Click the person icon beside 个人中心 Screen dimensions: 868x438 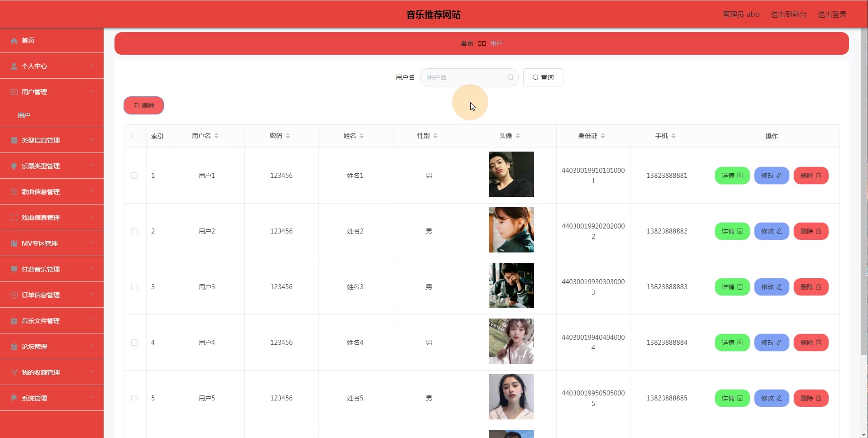coord(14,67)
